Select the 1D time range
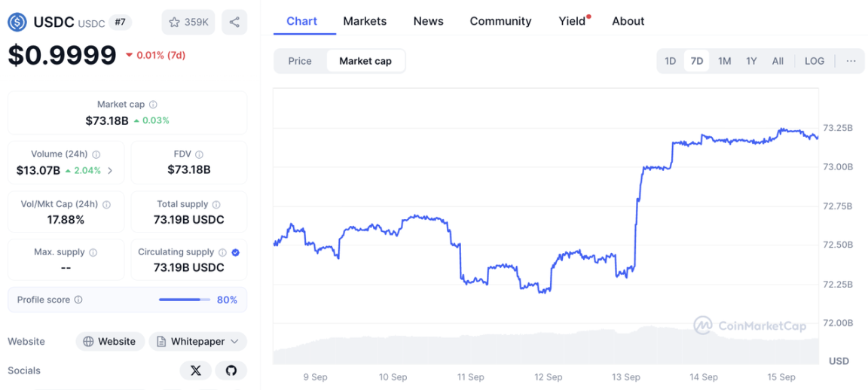Viewport: 868px width, 390px height. click(x=670, y=61)
